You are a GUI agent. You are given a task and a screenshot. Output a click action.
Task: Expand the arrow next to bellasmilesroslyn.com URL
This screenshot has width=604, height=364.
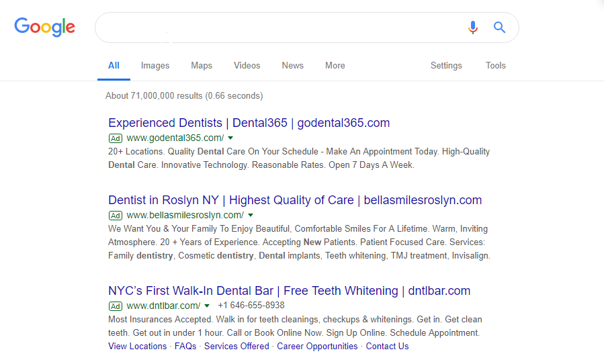(x=251, y=216)
